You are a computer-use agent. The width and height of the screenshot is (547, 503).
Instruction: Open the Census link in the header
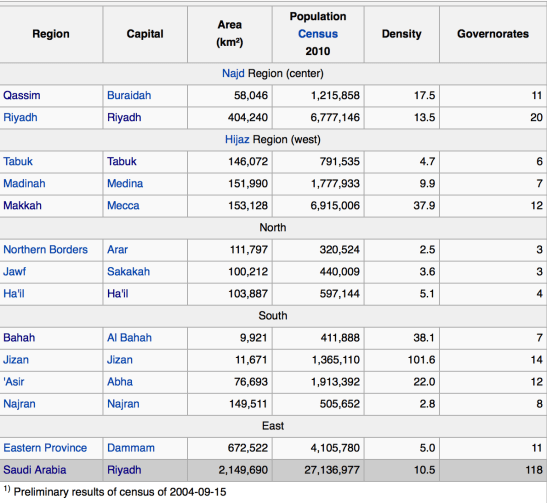(x=318, y=34)
